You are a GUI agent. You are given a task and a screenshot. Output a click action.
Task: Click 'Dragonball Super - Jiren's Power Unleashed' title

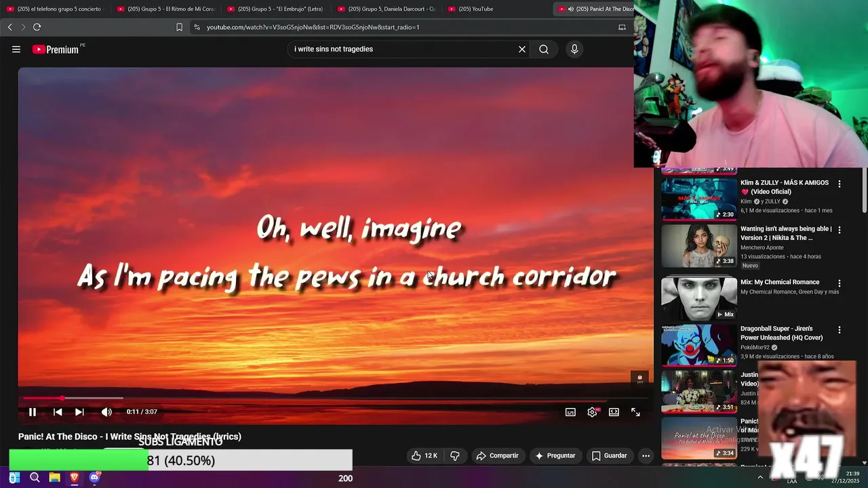pos(781,333)
